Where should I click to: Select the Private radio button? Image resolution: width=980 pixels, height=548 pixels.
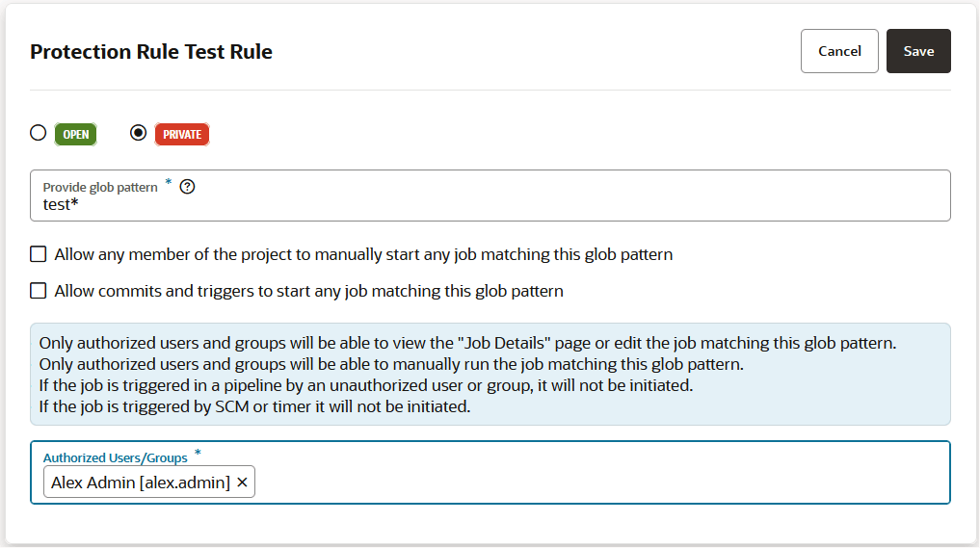(139, 133)
